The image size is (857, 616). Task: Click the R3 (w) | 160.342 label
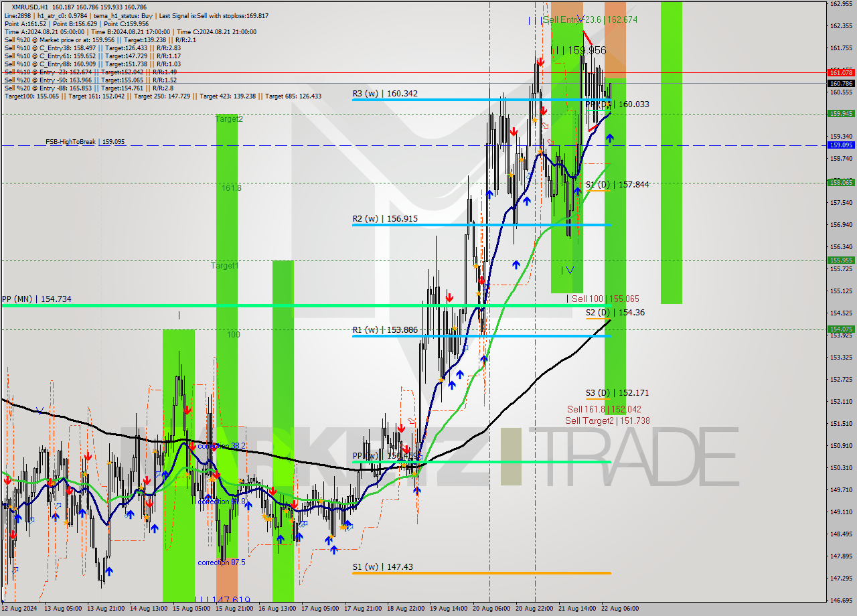(385, 94)
